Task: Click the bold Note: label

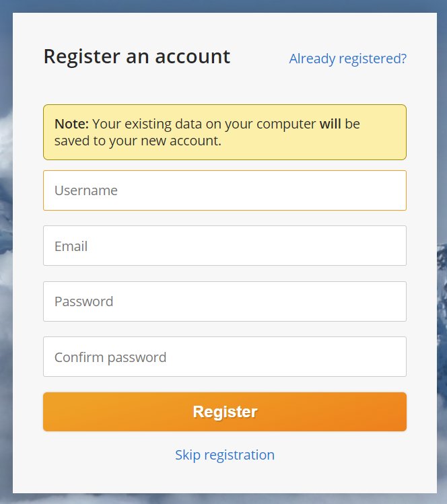Action: coord(71,124)
